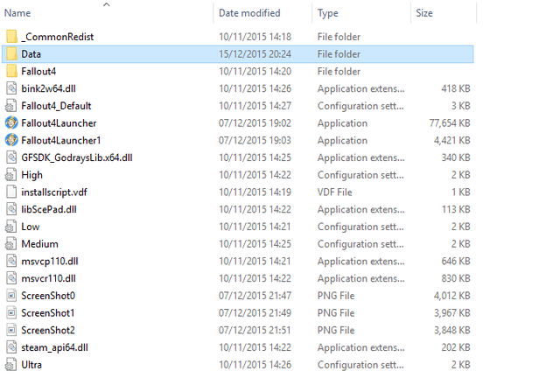Viewport: 560px width, 392px height.
Task: Click the msvcr110.dll file icon
Action: (11, 278)
